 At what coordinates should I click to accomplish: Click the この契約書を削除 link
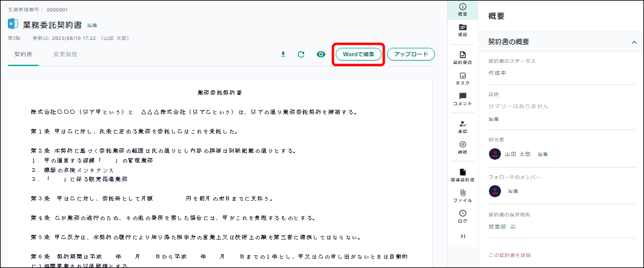click(510, 255)
